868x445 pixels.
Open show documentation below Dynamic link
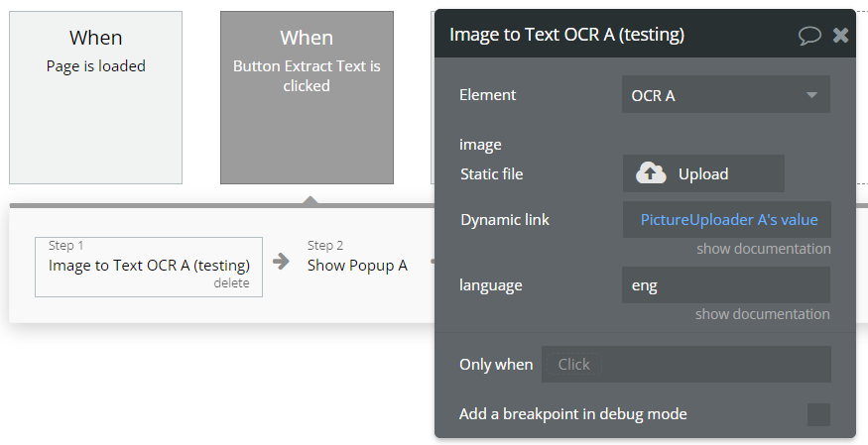[763, 249]
